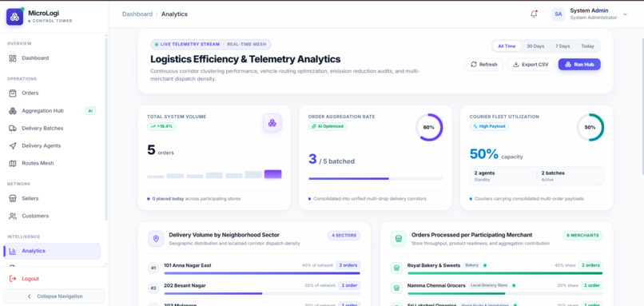This screenshot has width=644, height=306.
Task: Click the High Payload badge
Action: pyautogui.click(x=489, y=126)
